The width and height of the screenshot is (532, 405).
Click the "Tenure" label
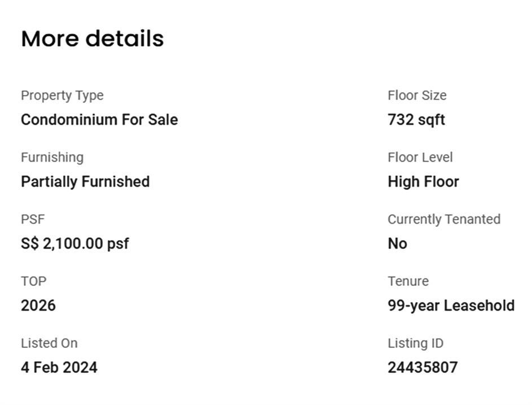pos(408,281)
